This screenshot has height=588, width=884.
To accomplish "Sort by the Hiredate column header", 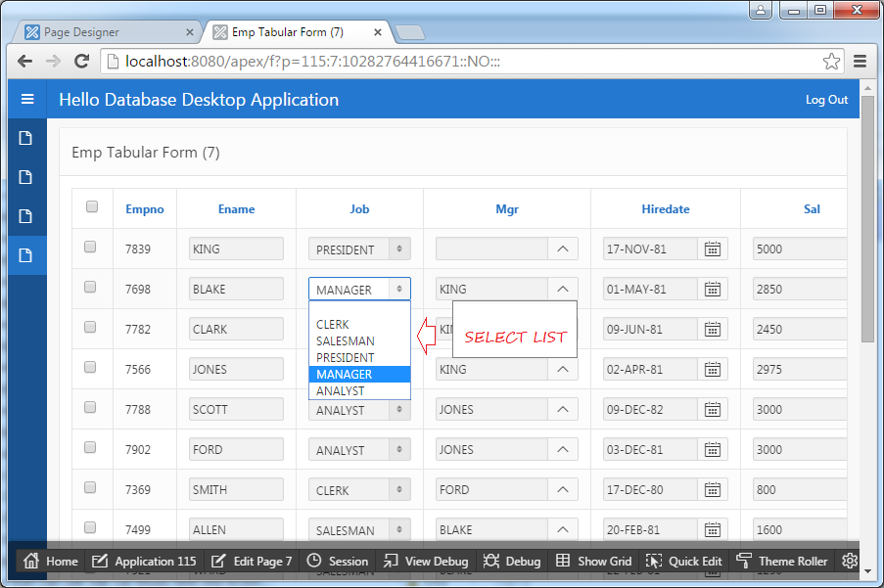I will coord(666,209).
